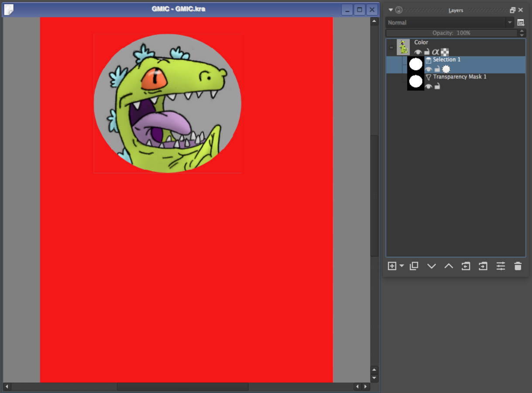This screenshot has height=393, width=532.
Task: Toggle visibility of Selection 1
Action: (x=429, y=69)
